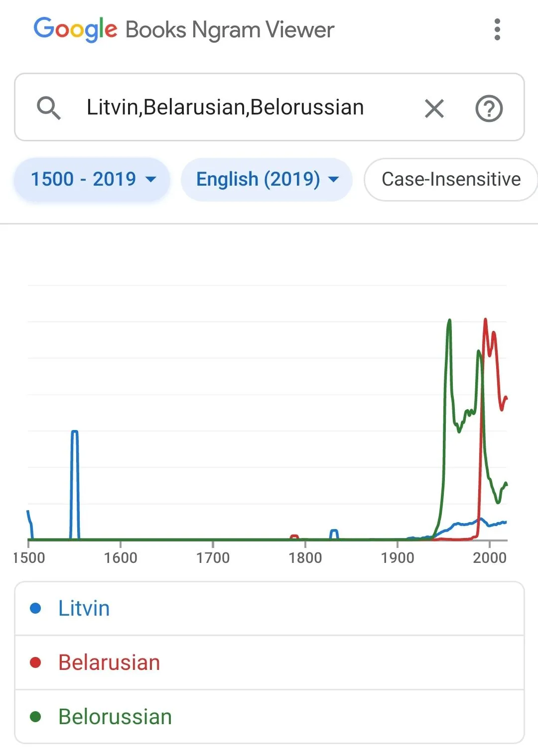Open the help question mark icon
Image resolution: width=538 pixels, height=756 pixels.
point(489,108)
